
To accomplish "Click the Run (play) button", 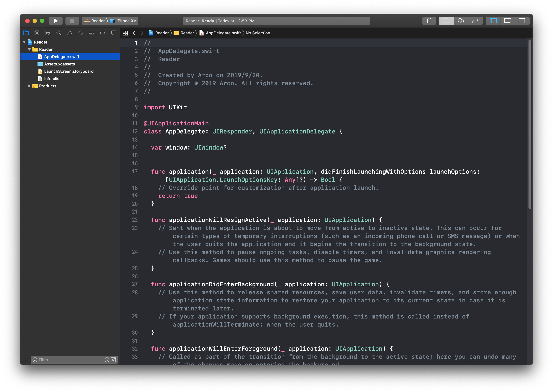I will [x=56, y=21].
